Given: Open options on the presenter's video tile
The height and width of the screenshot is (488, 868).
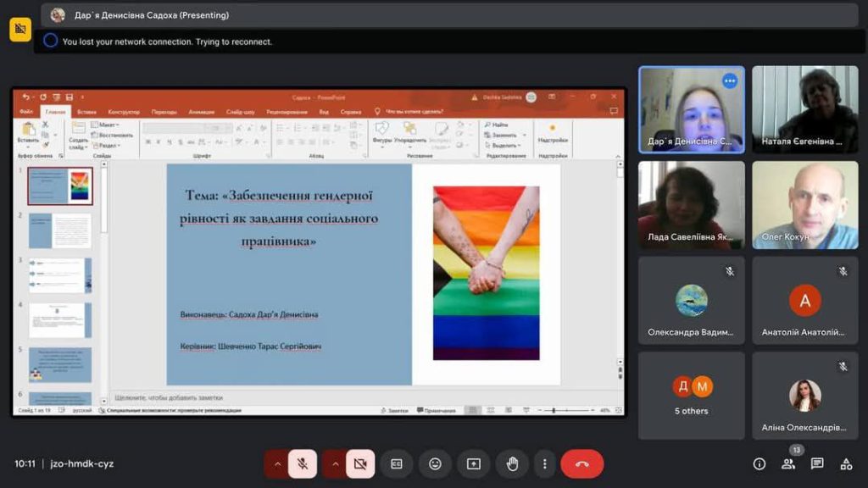Looking at the screenshot, I should [x=729, y=81].
